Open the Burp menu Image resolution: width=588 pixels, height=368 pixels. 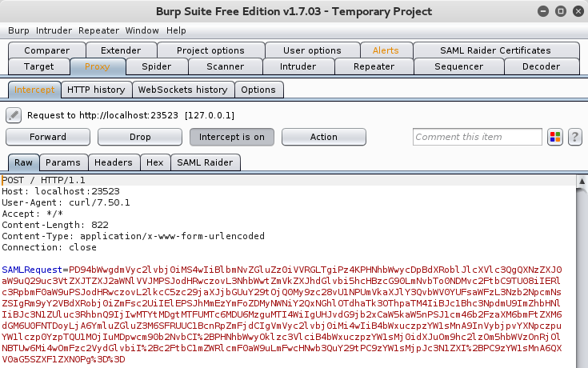click(18, 30)
